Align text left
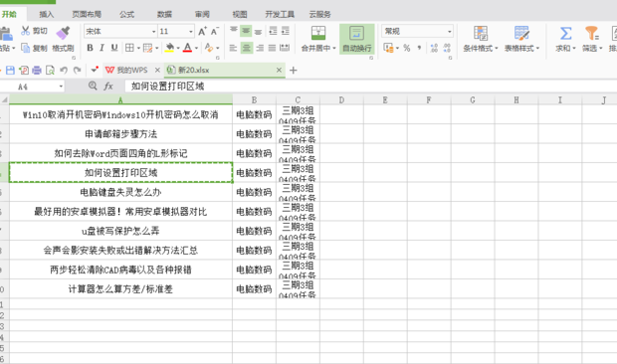Viewport: 617px width, 364px height. (x=233, y=48)
